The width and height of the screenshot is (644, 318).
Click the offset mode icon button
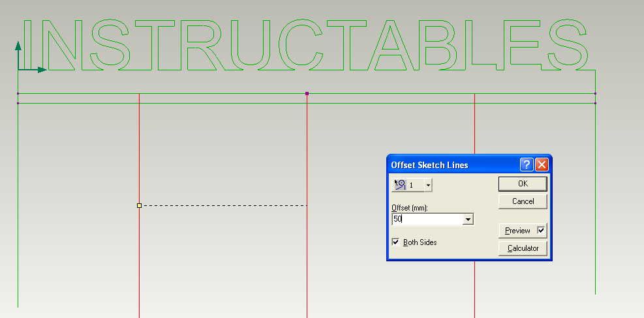400,185
